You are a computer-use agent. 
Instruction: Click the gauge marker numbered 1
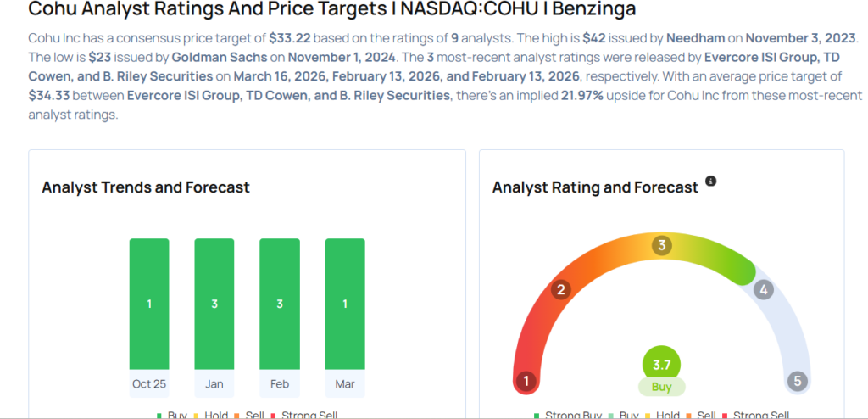[x=526, y=381]
